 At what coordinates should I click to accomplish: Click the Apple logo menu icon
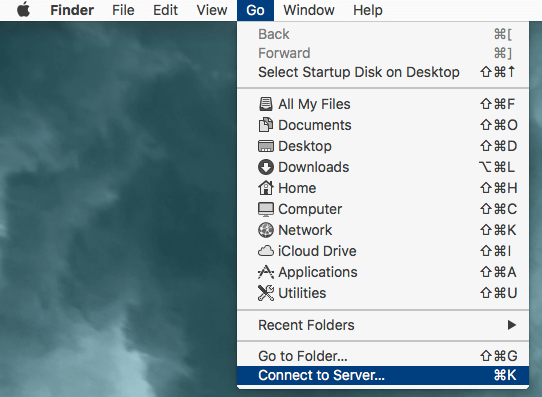point(24,9)
